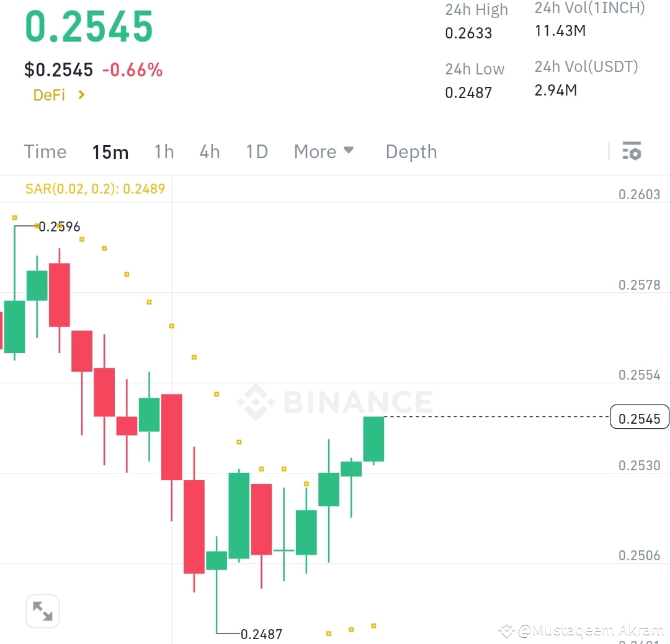The image size is (670, 644).
Task: Open the chart settings icon at top right
Action: pyautogui.click(x=631, y=150)
